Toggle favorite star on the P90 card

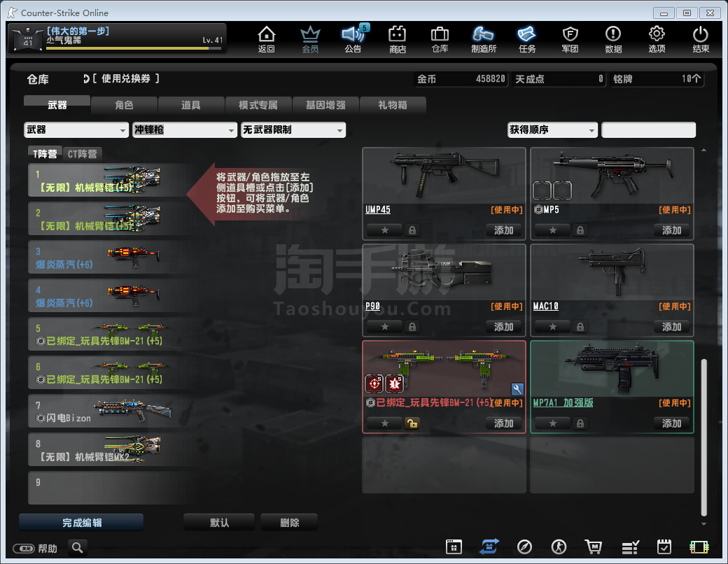pos(385,327)
